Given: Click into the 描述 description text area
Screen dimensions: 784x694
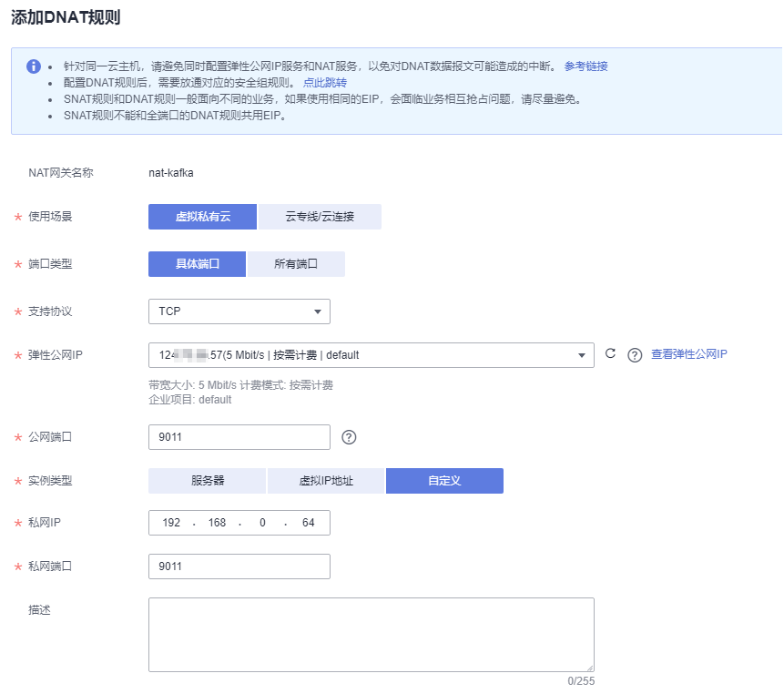Looking at the screenshot, I should tap(371, 633).
